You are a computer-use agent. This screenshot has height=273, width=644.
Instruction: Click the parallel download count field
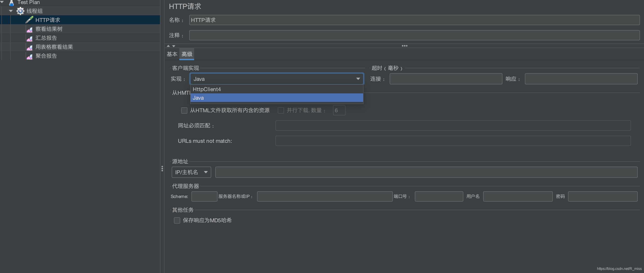click(x=339, y=110)
